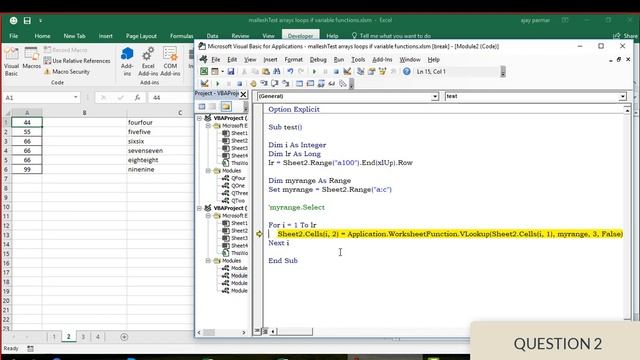Open Locals Window icon in Debug toolbar
Image resolution: width=640 pixels, height=360 pixels.
tap(299, 84)
